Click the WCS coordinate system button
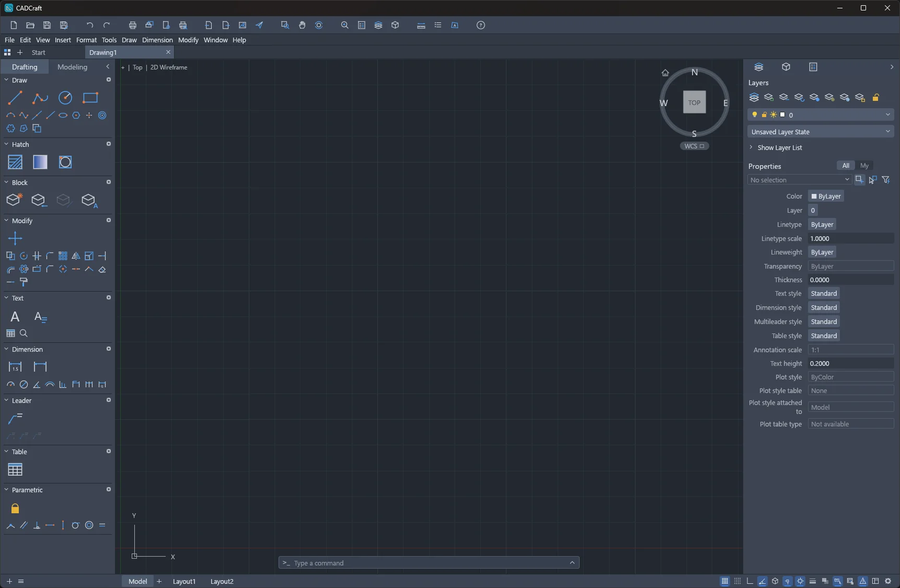Viewport: 900px width, 588px height. [694, 146]
